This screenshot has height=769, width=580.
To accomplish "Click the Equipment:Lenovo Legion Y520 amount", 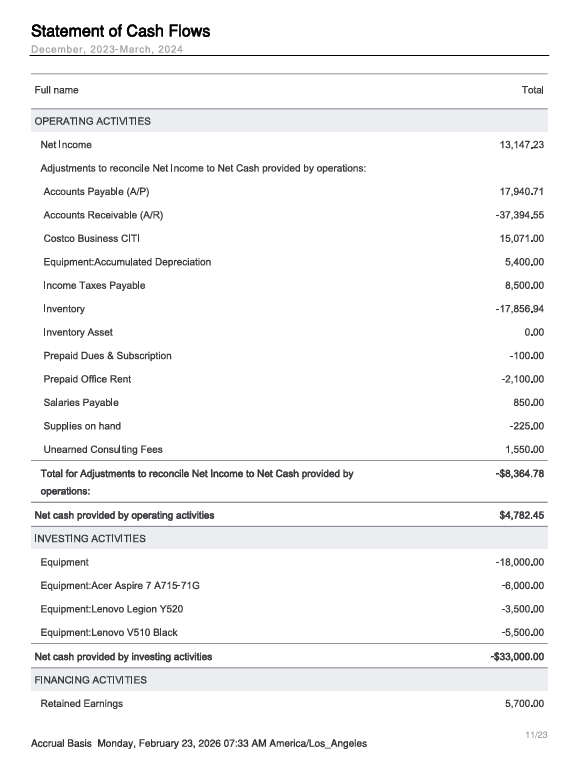I will pyautogui.click(x=523, y=609).
